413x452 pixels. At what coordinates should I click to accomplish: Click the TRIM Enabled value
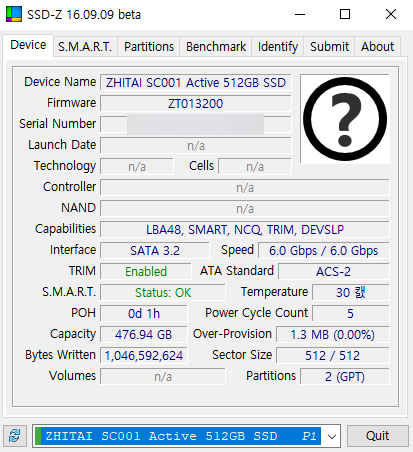(146, 272)
